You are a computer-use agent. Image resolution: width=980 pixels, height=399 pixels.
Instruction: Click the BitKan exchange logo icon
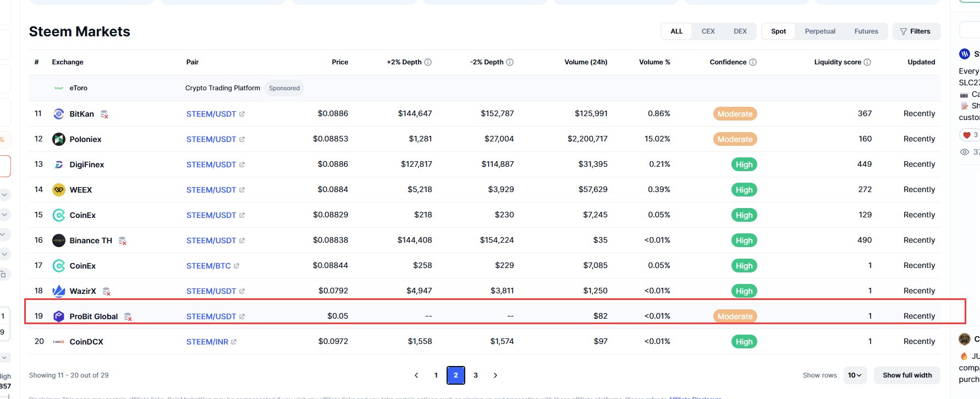pyautogui.click(x=59, y=114)
